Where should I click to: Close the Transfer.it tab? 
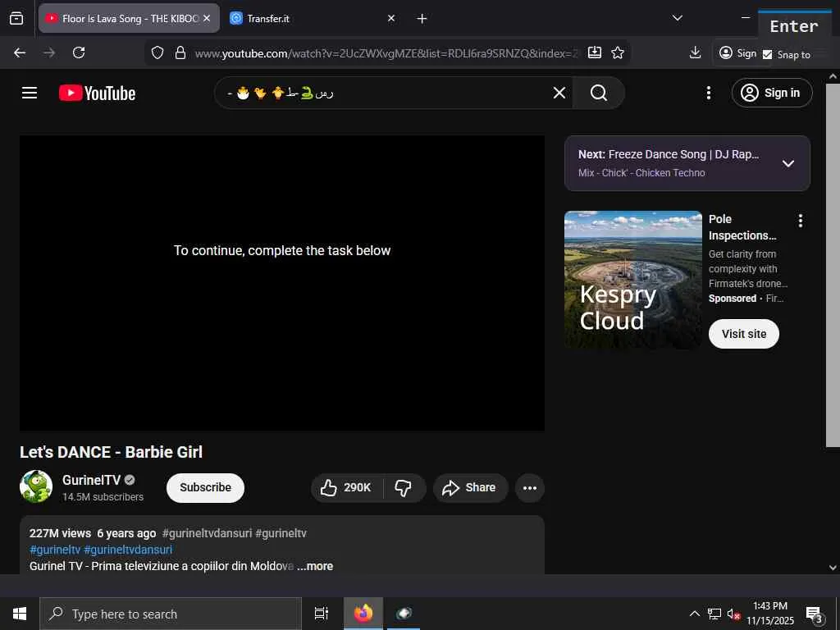click(391, 18)
